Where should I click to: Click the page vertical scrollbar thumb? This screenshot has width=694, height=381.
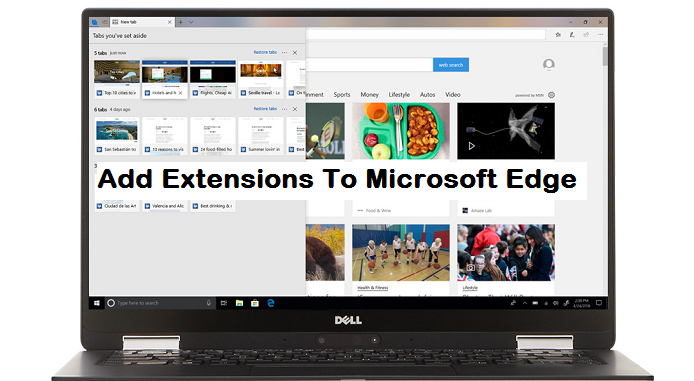(605, 56)
